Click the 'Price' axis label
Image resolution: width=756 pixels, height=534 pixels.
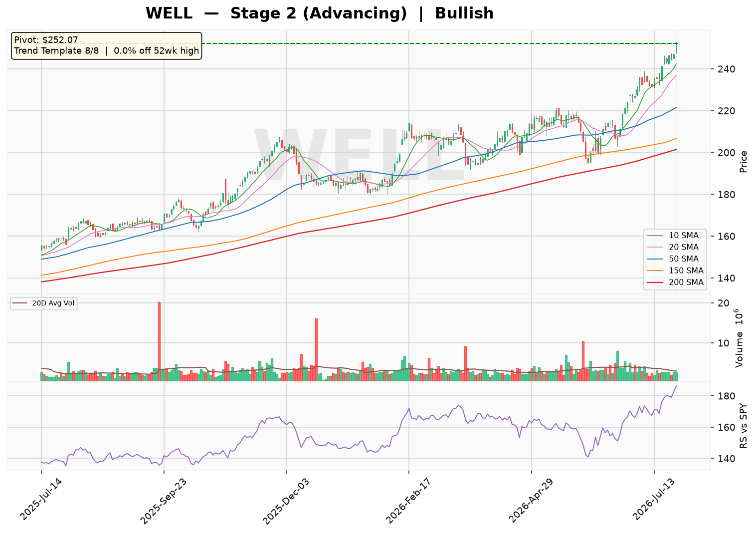tap(744, 162)
